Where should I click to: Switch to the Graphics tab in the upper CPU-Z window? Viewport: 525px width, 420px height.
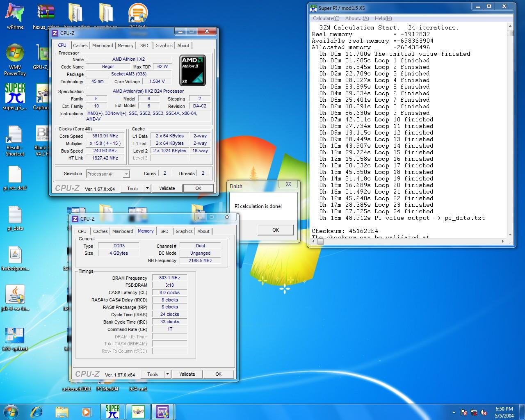[164, 46]
